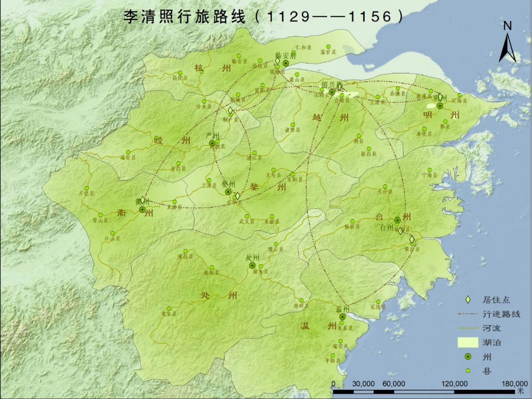The height and width of the screenshot is (399, 532).
Task: Click the 婺州 prefecture marker
Action: pos(228,192)
